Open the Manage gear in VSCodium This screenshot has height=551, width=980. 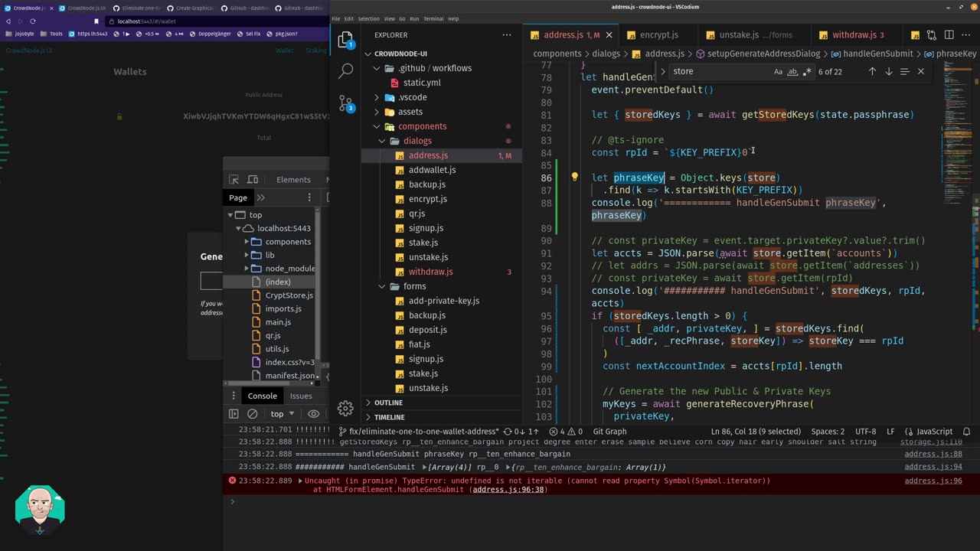click(x=345, y=408)
